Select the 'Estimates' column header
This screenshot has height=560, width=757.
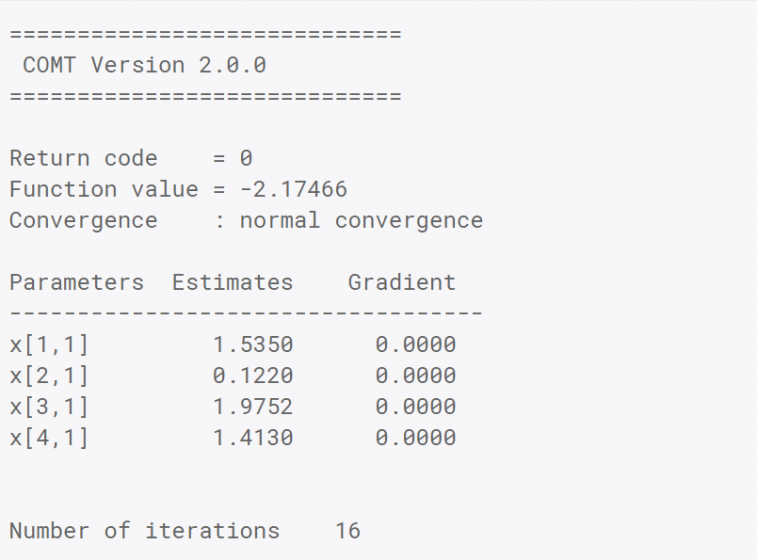click(x=232, y=282)
